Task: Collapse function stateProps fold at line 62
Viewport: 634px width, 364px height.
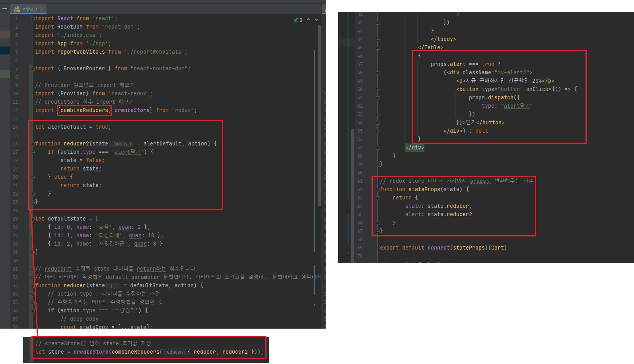Action: pos(377,190)
